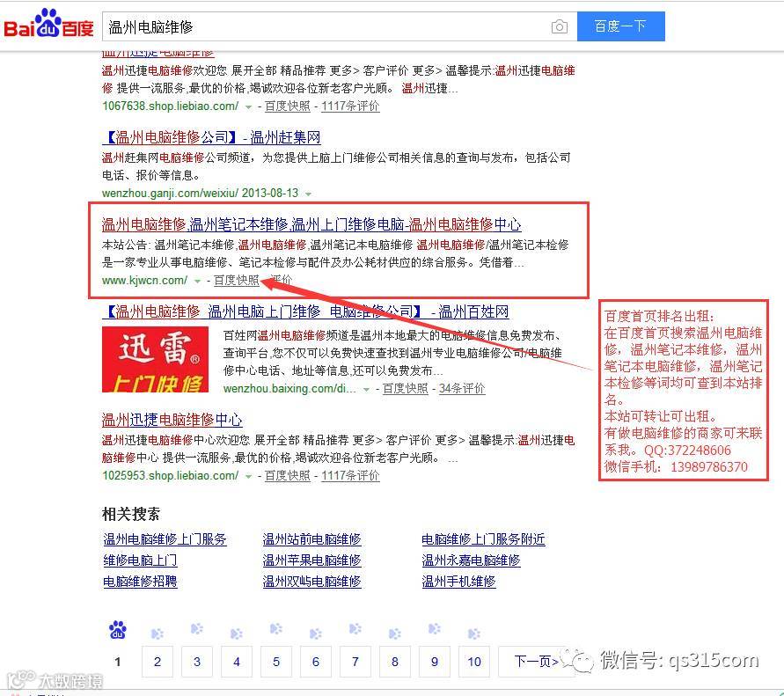The width and height of the screenshot is (784, 696).
Task: Go to results page 10
Action: click(474, 662)
